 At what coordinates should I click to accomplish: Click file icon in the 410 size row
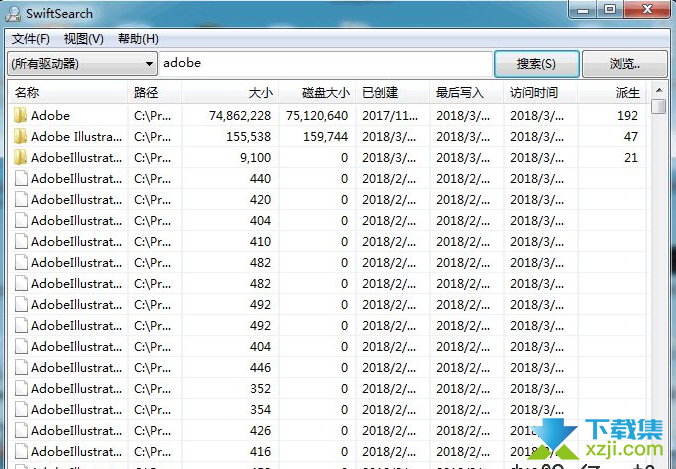(21, 241)
